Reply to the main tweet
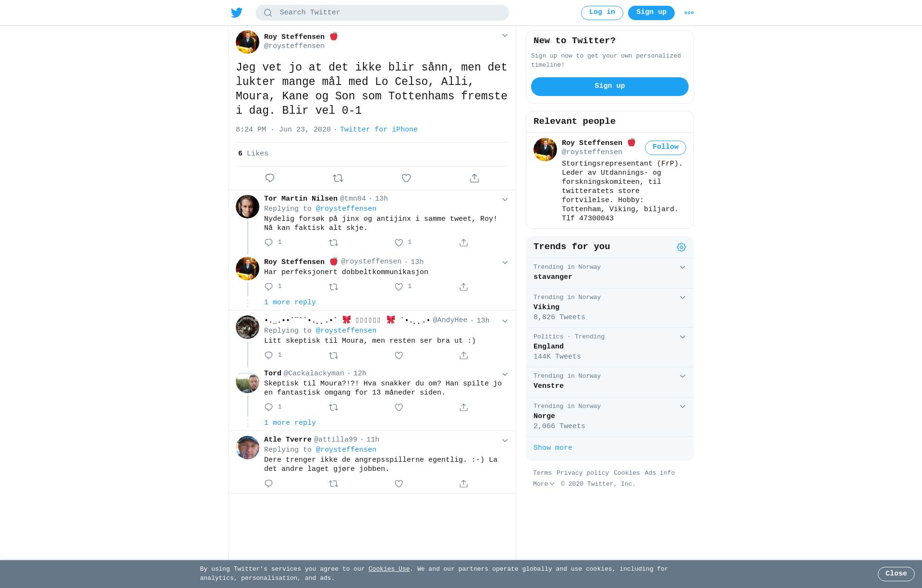 point(270,178)
